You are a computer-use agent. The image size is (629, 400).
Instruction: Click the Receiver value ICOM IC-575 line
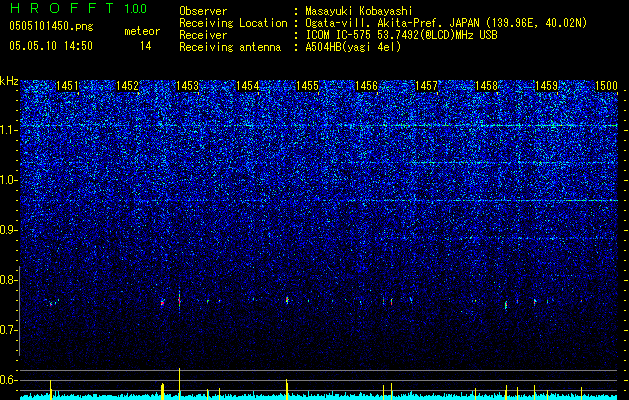click(x=401, y=35)
